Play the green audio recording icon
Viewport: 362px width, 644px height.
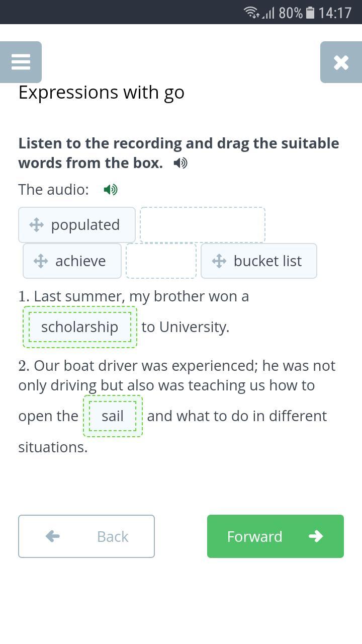pyautogui.click(x=111, y=190)
